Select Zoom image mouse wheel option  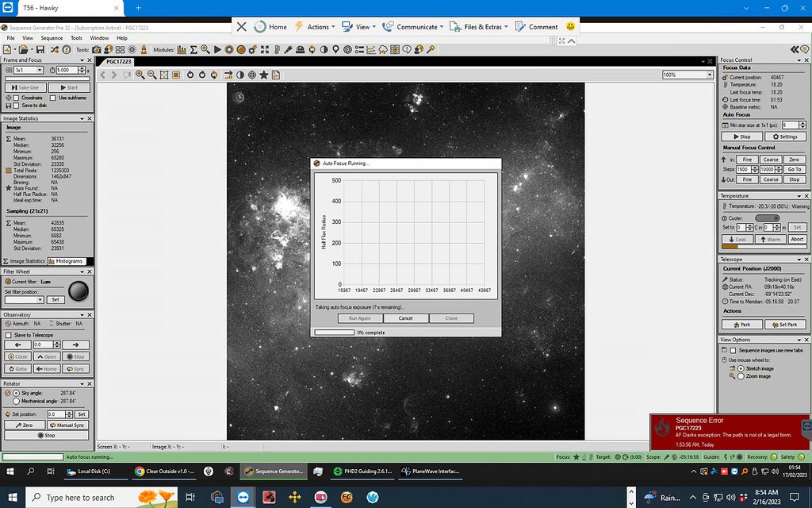pyautogui.click(x=741, y=376)
